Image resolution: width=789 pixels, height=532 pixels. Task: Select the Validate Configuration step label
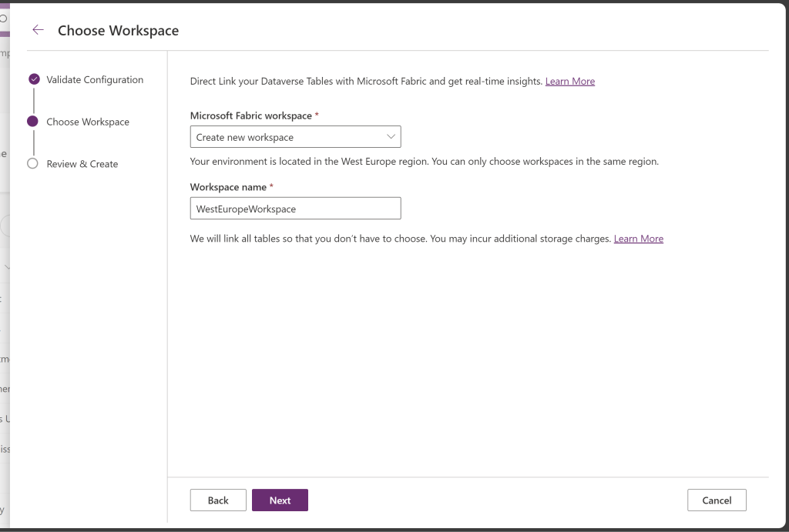(95, 80)
